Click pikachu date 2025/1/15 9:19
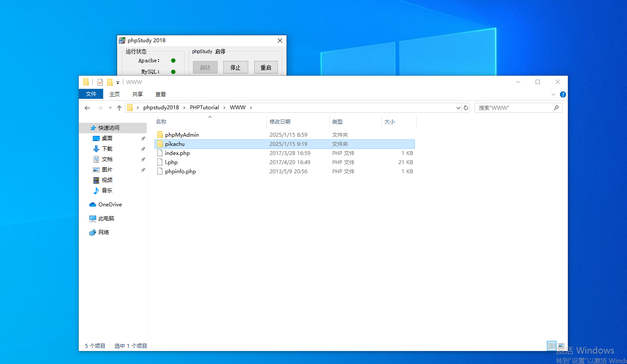The height and width of the screenshot is (364, 627). point(288,144)
